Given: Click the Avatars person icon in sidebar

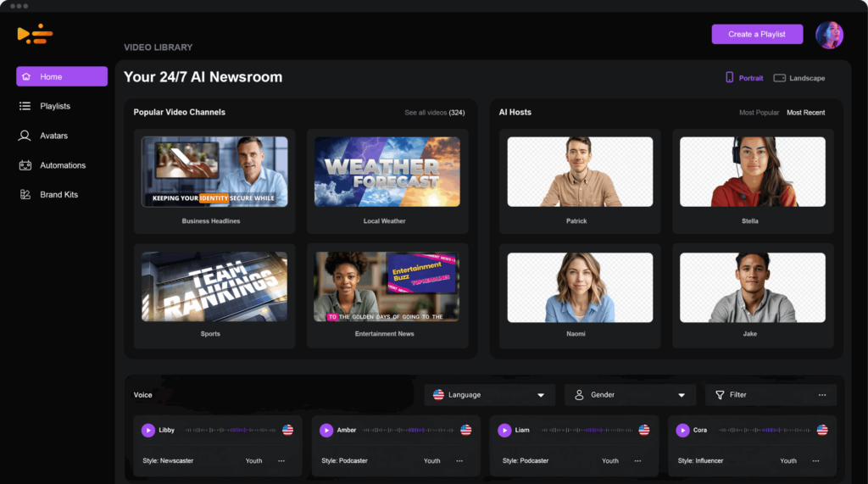Looking at the screenshot, I should pos(25,136).
